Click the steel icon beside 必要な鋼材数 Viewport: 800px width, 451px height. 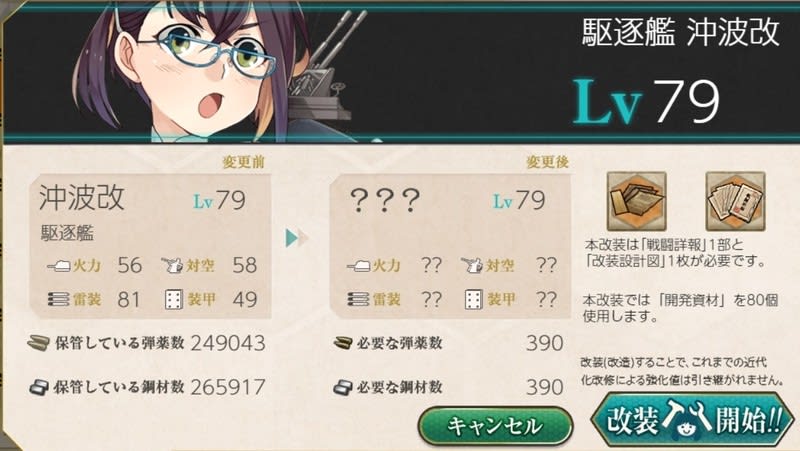point(343,388)
